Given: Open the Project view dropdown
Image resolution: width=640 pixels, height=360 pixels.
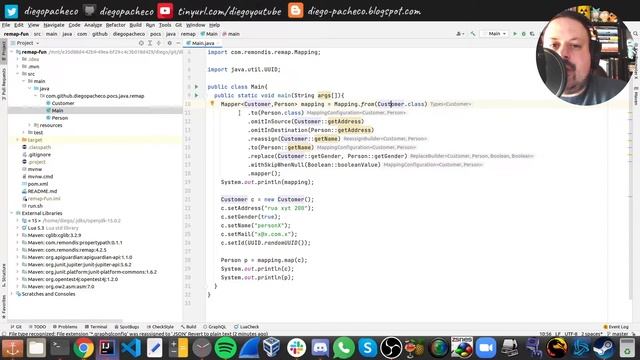Looking at the screenshot, I should click(28, 43).
